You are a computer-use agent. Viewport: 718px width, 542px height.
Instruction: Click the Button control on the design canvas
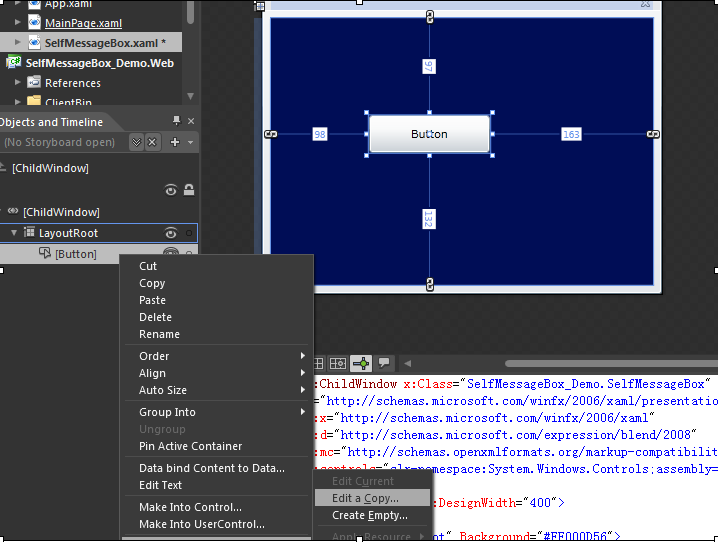(429, 134)
